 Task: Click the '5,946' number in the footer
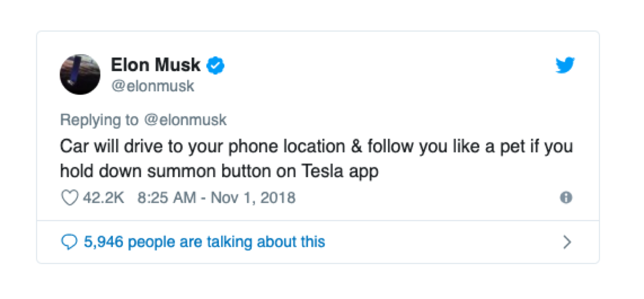click(x=104, y=242)
